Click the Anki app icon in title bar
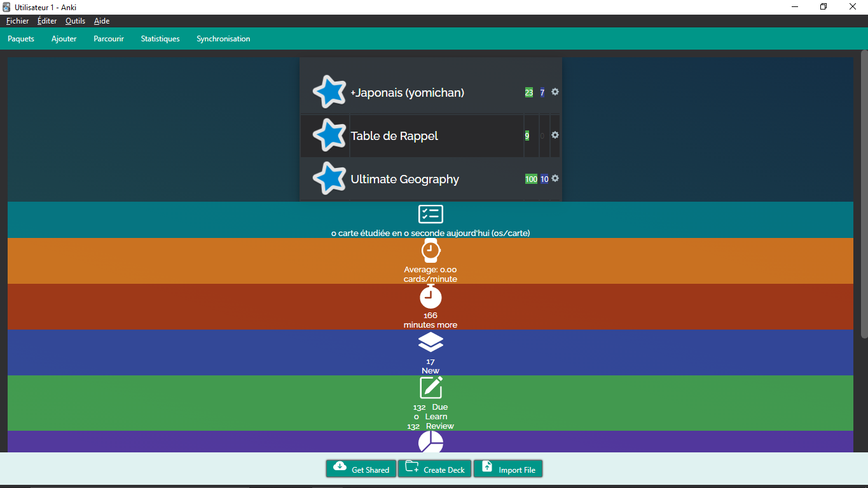868x488 pixels. click(x=6, y=7)
